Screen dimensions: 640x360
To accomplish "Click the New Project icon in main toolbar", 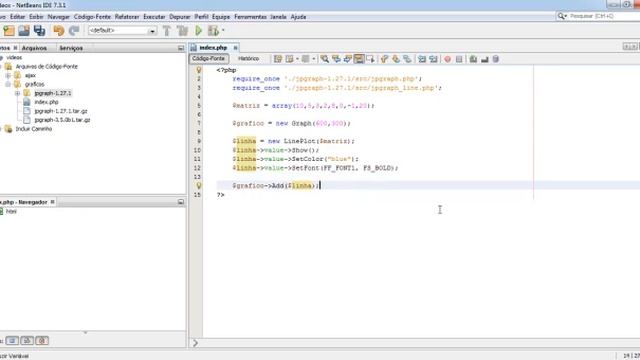I will [9, 31].
